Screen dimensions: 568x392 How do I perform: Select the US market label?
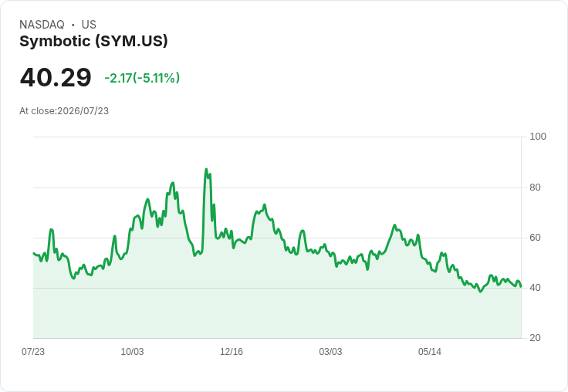tap(89, 25)
